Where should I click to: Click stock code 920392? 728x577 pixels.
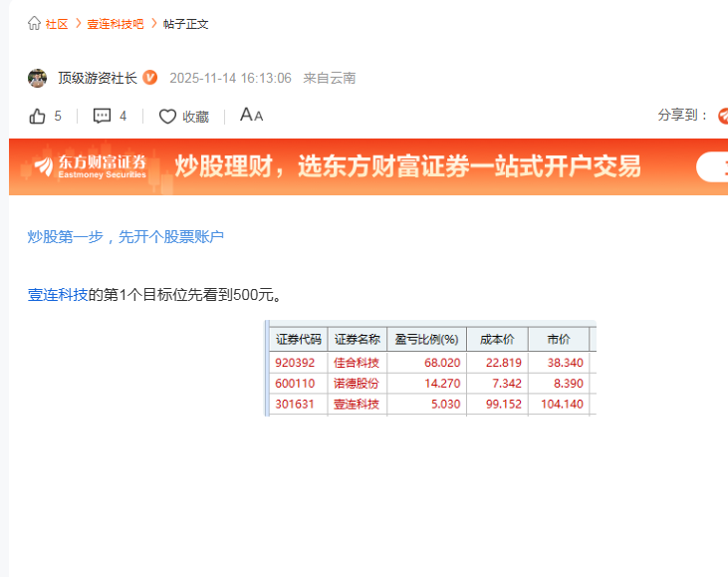[x=295, y=363]
